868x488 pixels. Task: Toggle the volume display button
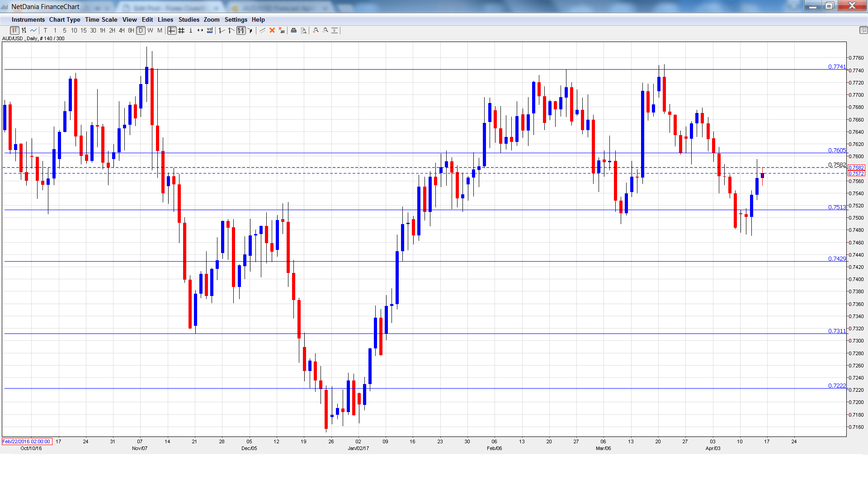tap(210, 30)
